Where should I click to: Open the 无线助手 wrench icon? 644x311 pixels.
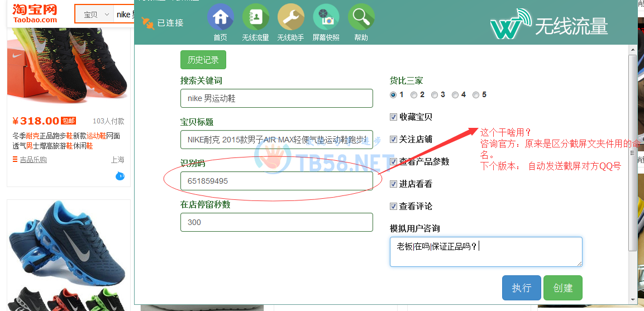291,17
